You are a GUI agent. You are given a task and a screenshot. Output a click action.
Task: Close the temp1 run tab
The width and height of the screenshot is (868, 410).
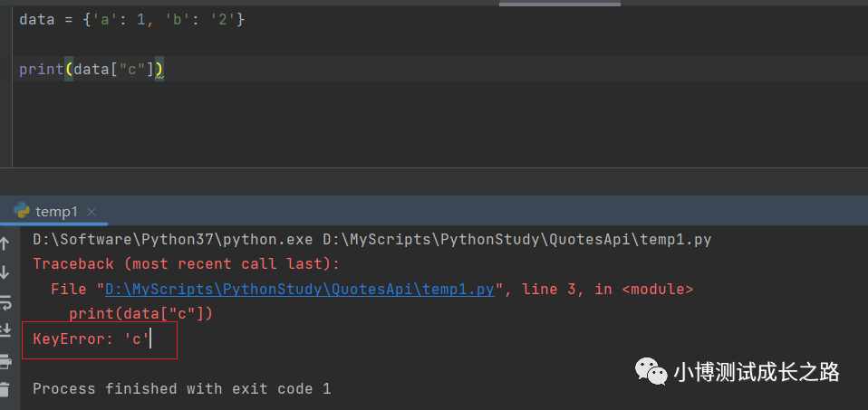(92, 212)
